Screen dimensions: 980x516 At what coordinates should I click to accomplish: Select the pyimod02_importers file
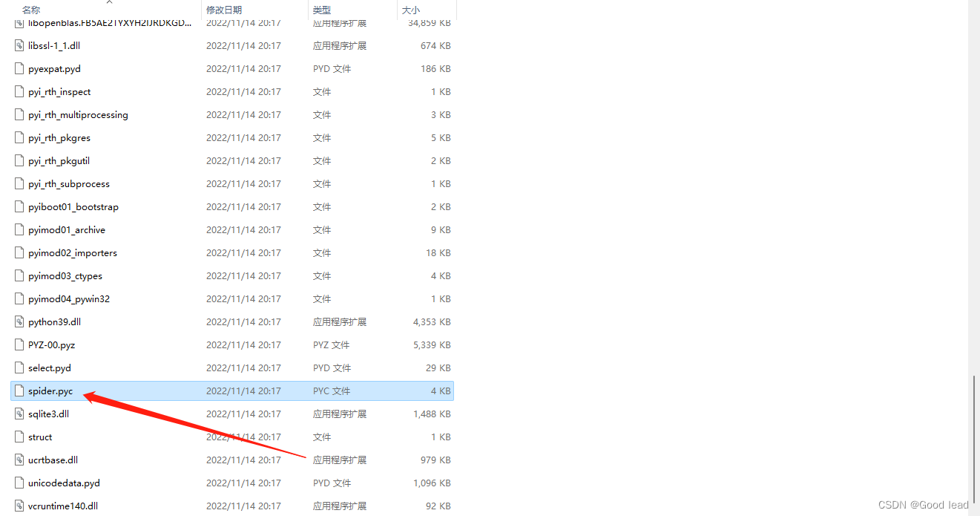click(72, 252)
